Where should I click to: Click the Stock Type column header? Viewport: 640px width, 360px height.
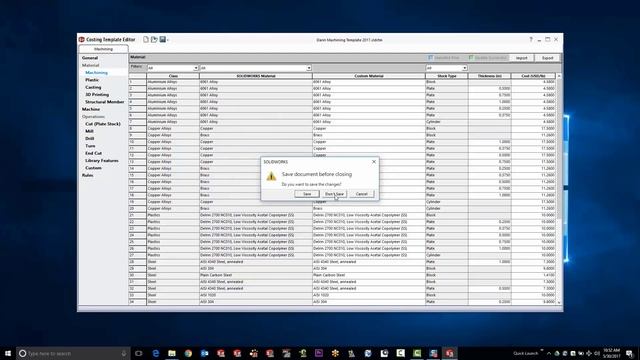click(447, 76)
